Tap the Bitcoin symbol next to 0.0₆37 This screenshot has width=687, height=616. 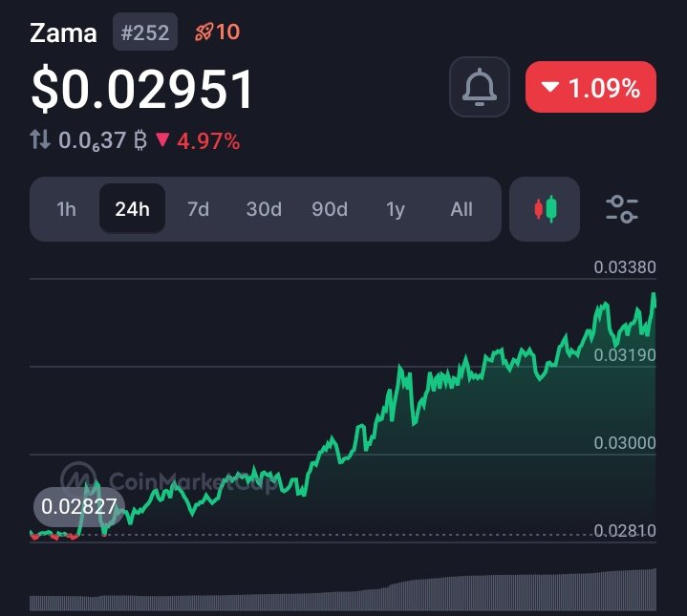[140, 140]
